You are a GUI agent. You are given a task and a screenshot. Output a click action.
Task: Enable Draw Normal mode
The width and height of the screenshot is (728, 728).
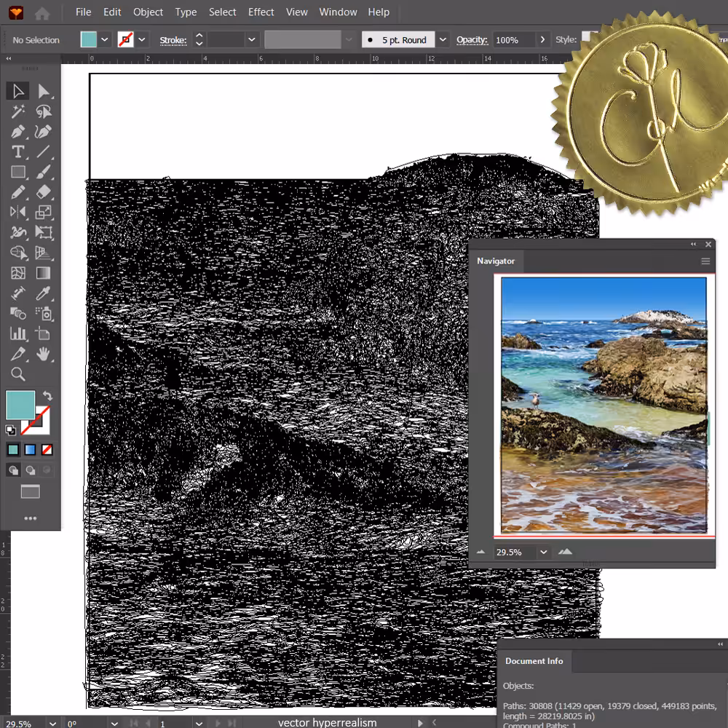click(13, 470)
